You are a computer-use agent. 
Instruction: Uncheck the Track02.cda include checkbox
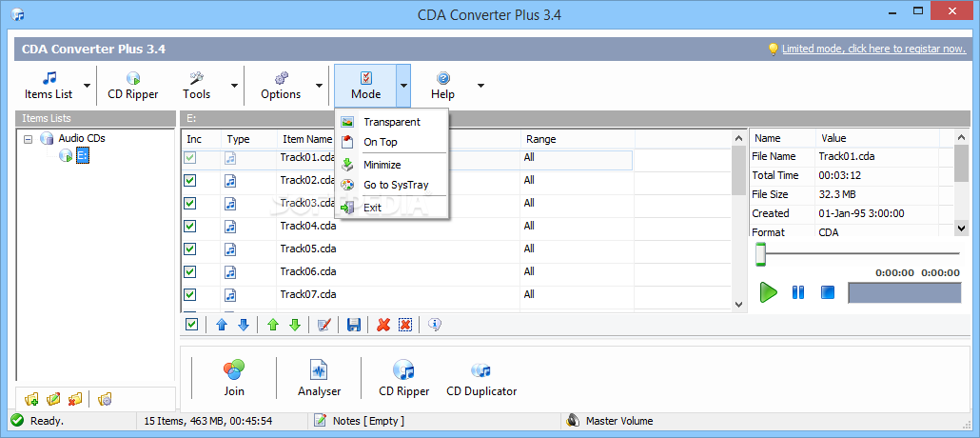pos(190,180)
